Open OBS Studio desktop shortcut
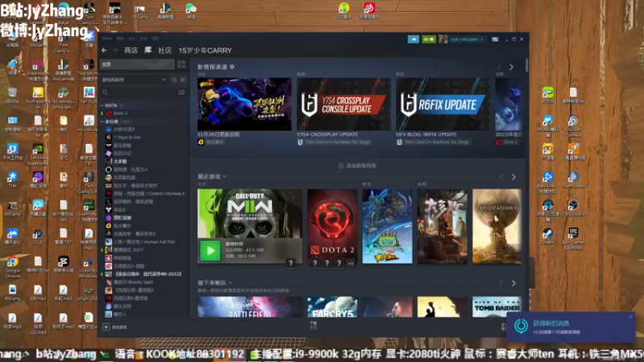The height and width of the screenshot is (362, 644). tap(573, 208)
